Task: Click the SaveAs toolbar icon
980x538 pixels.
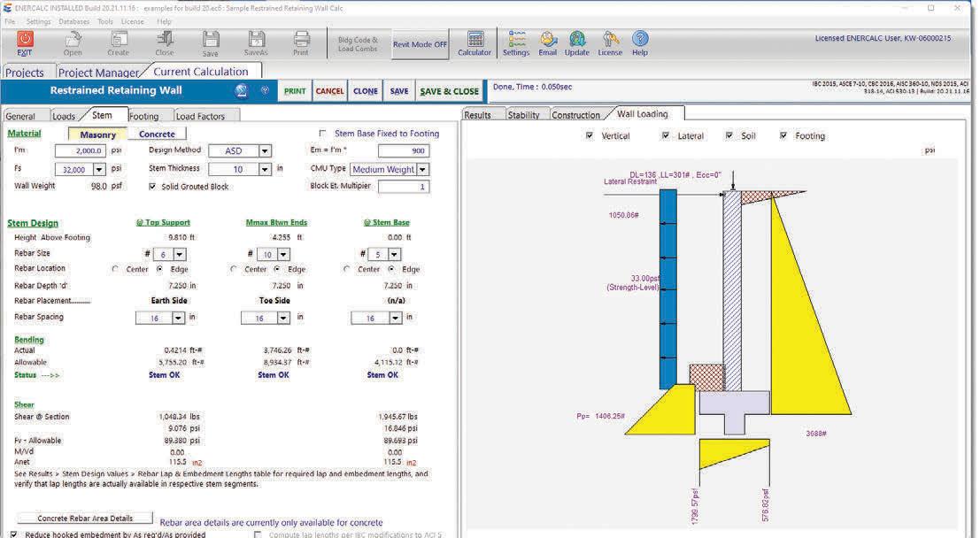Action: point(256,39)
